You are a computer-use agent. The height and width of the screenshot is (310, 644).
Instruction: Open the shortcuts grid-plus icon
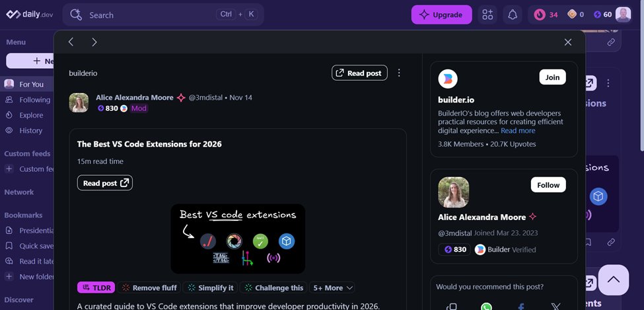point(487,15)
